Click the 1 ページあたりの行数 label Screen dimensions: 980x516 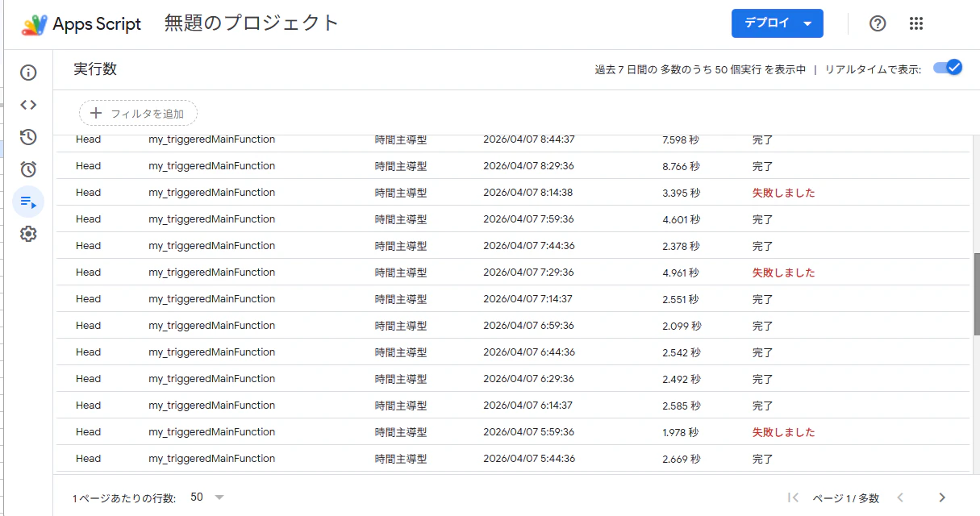pos(124,498)
